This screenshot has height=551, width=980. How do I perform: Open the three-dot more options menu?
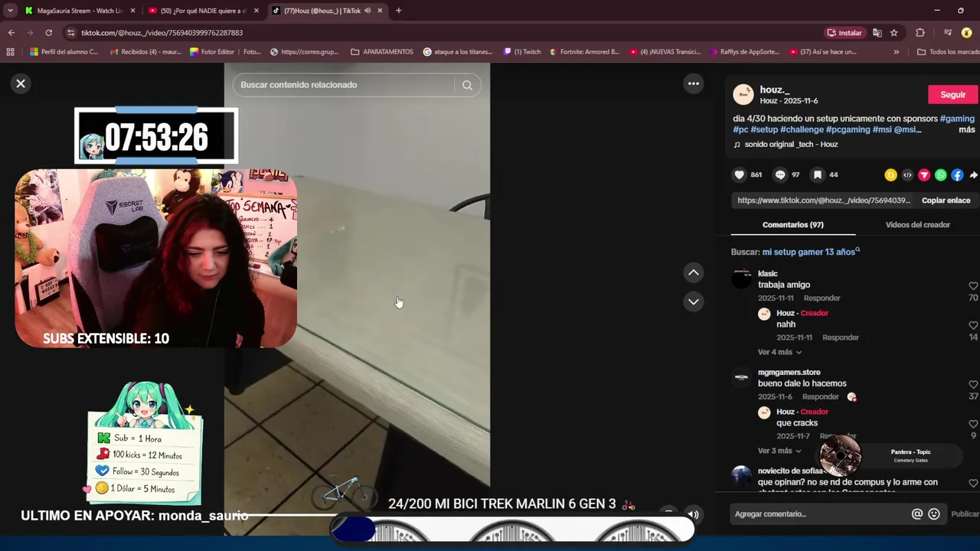pos(693,83)
